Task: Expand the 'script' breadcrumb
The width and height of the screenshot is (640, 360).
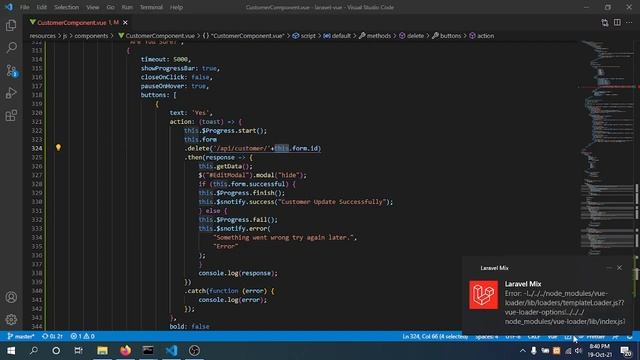Action: tap(304, 36)
